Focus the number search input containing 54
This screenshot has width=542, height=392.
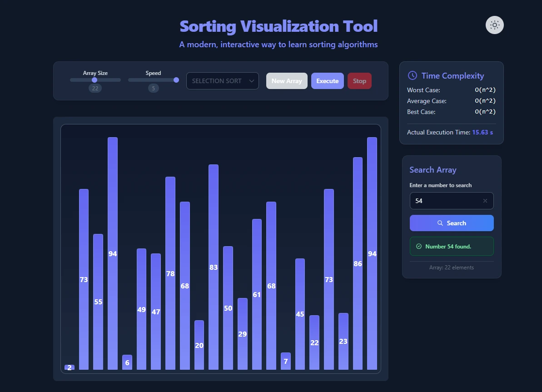click(452, 201)
